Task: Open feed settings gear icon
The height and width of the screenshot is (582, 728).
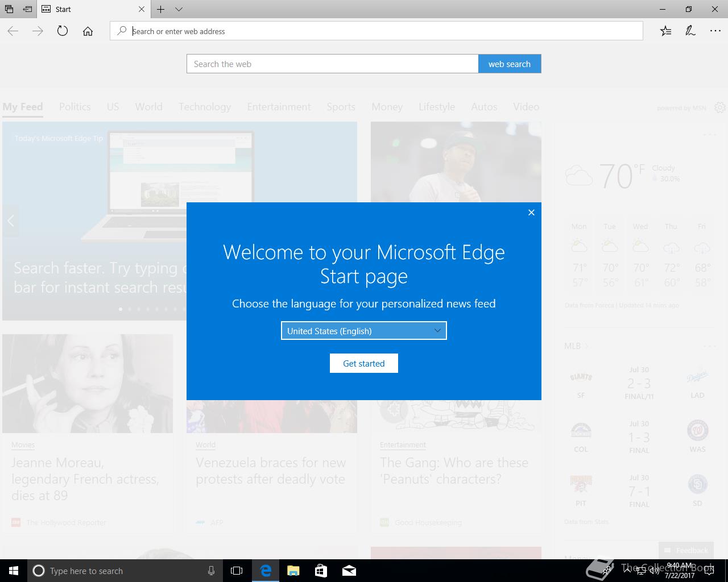Action: [x=720, y=107]
